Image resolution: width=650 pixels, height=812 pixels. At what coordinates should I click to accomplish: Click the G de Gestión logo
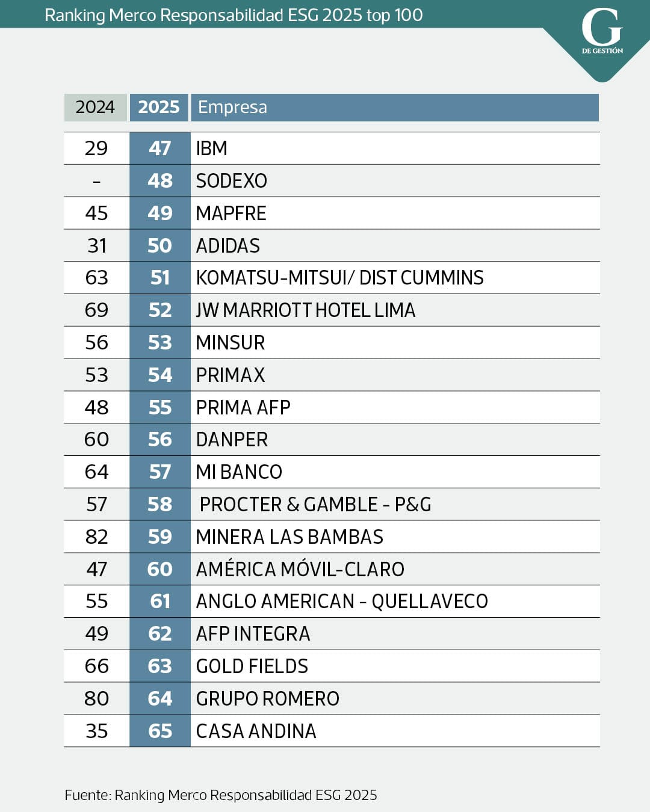[x=602, y=32]
